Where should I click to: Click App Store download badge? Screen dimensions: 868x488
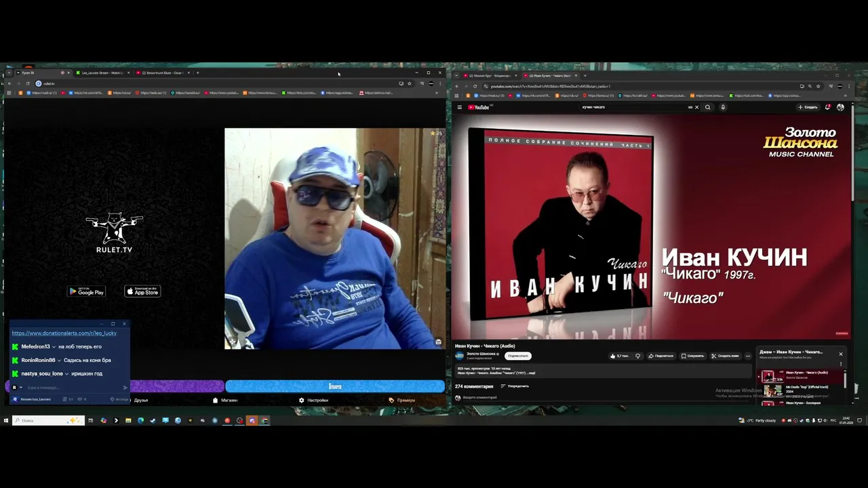(x=142, y=291)
